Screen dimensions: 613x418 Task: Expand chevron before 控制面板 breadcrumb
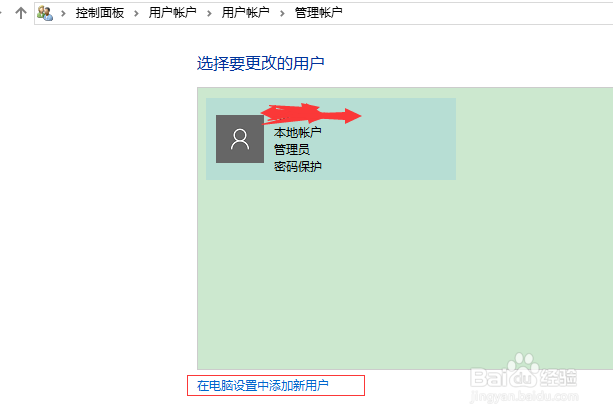(63, 13)
